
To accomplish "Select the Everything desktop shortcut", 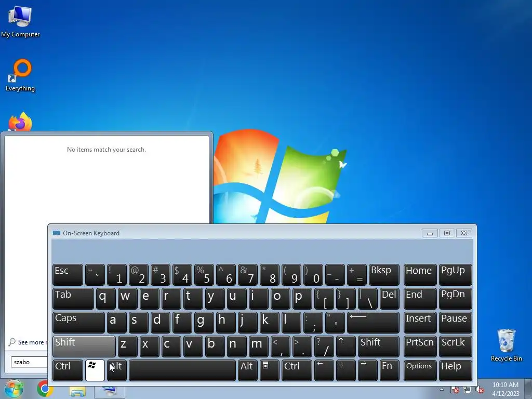I will click(x=20, y=75).
